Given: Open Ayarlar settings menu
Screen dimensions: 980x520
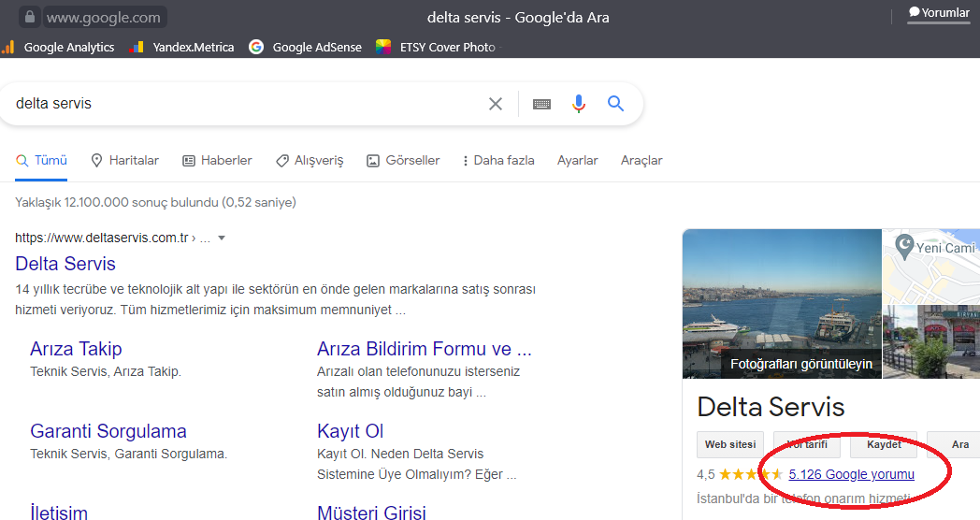Looking at the screenshot, I should [578, 161].
